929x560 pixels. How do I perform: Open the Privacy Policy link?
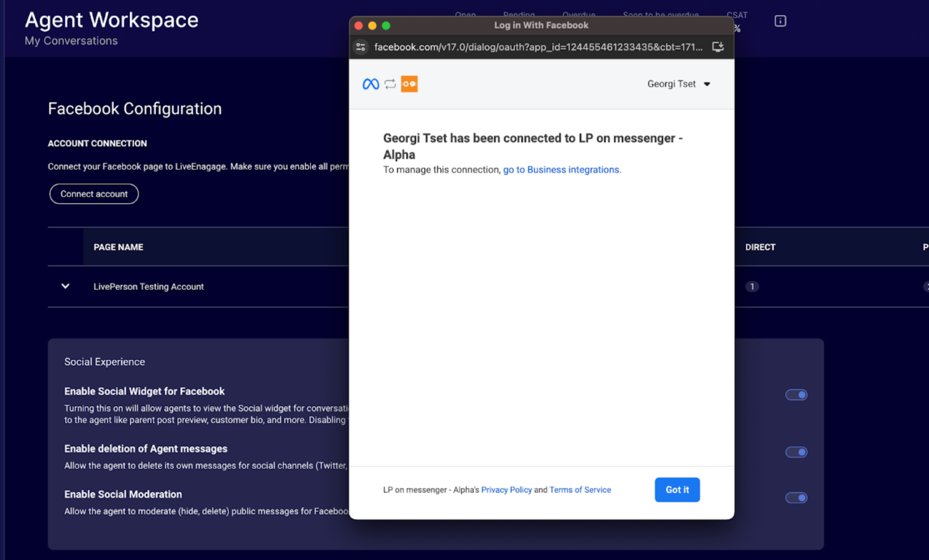[506, 490]
